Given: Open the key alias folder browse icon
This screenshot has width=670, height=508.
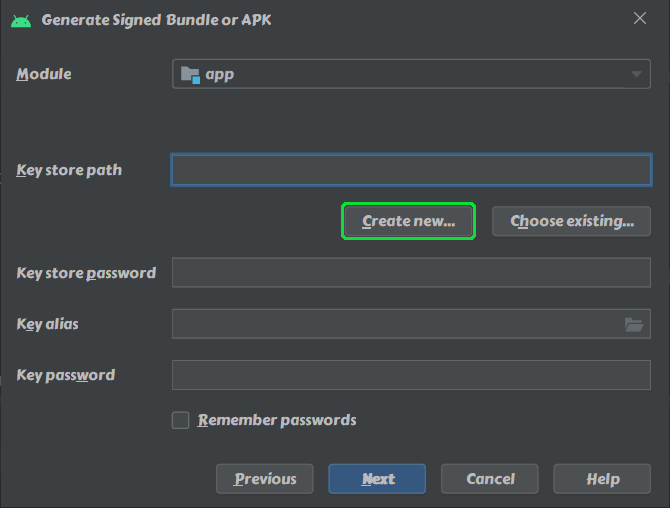Looking at the screenshot, I should (x=634, y=325).
